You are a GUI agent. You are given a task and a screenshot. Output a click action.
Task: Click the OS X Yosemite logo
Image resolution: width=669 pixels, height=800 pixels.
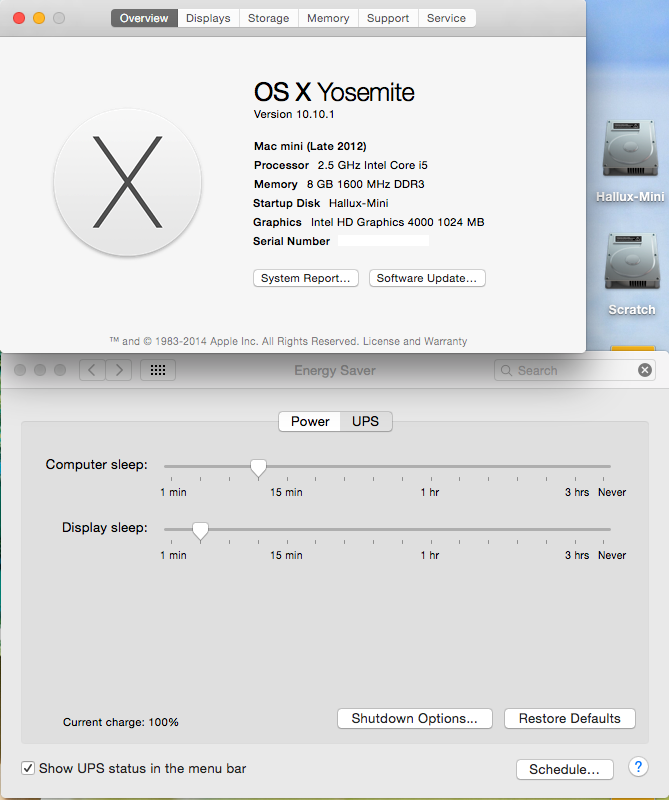pyautogui.click(x=128, y=182)
